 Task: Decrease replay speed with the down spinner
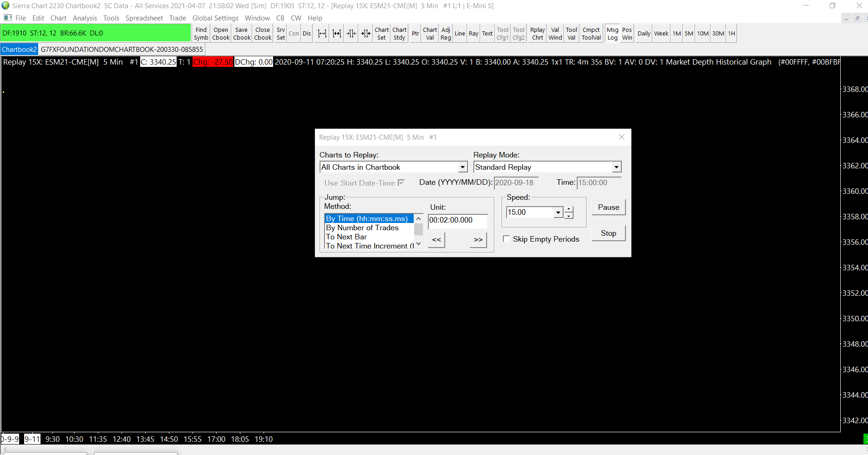569,216
